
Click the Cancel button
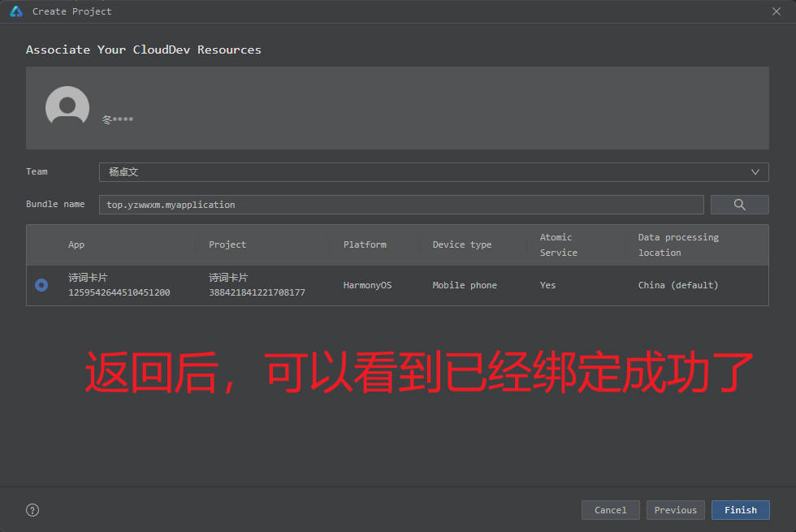pos(610,510)
